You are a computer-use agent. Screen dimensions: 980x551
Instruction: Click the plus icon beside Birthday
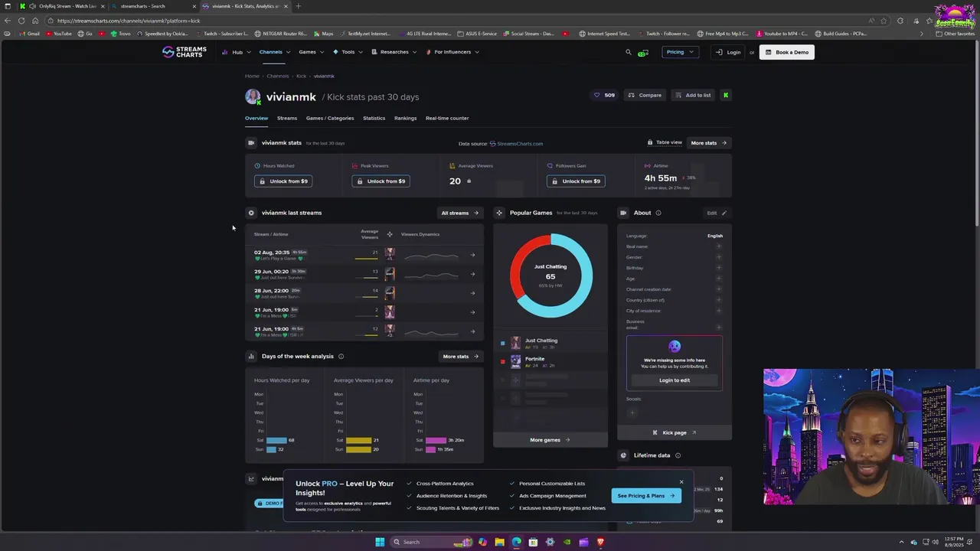(719, 268)
